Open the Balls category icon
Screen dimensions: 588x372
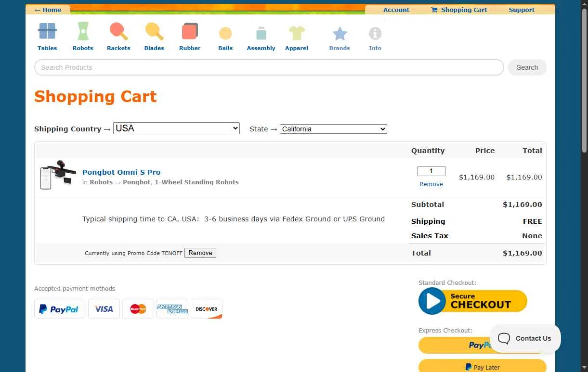tap(225, 34)
